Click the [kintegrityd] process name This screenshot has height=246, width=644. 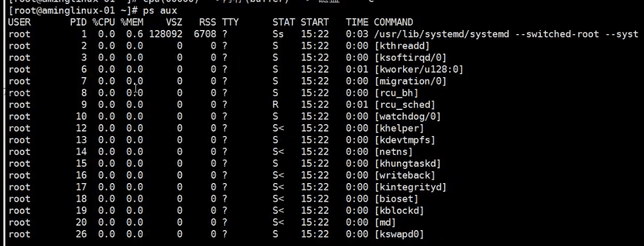point(410,187)
